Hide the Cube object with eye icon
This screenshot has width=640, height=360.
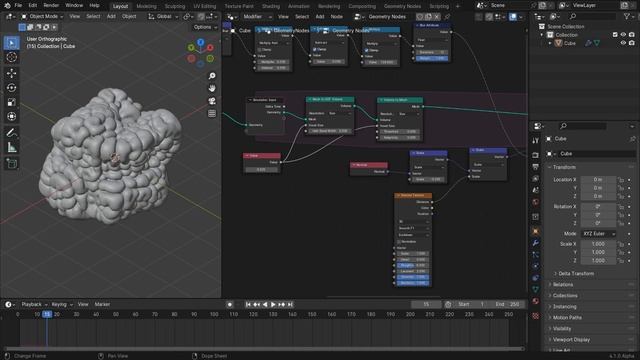coord(623,43)
